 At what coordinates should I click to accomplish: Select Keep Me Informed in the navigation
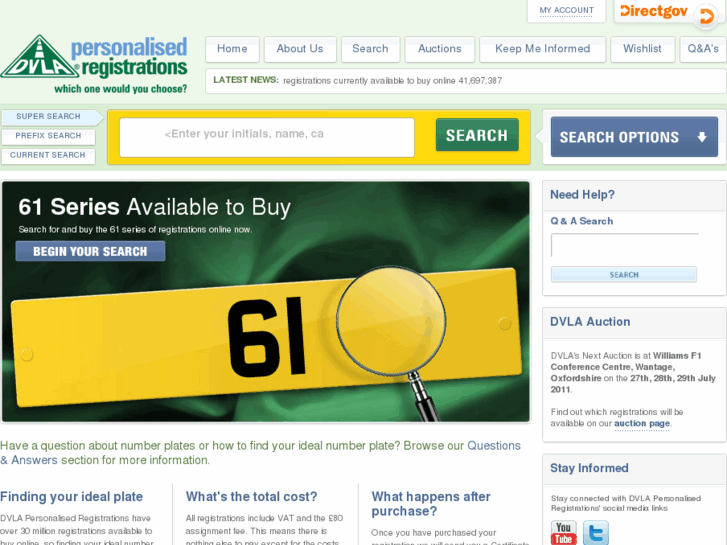coord(542,49)
